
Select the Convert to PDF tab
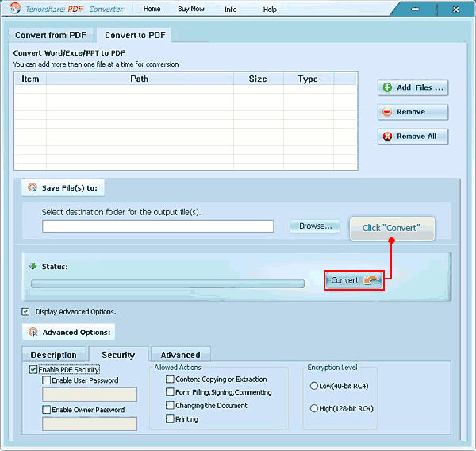point(135,35)
